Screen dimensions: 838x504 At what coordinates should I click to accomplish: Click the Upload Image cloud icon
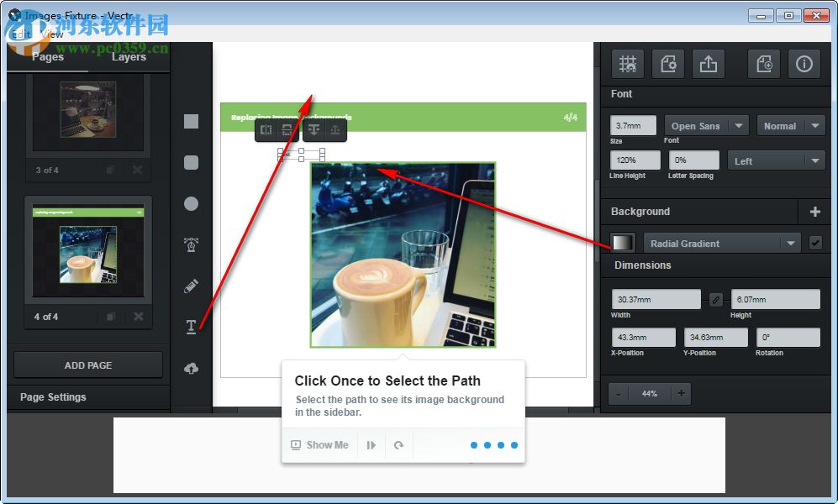click(191, 368)
